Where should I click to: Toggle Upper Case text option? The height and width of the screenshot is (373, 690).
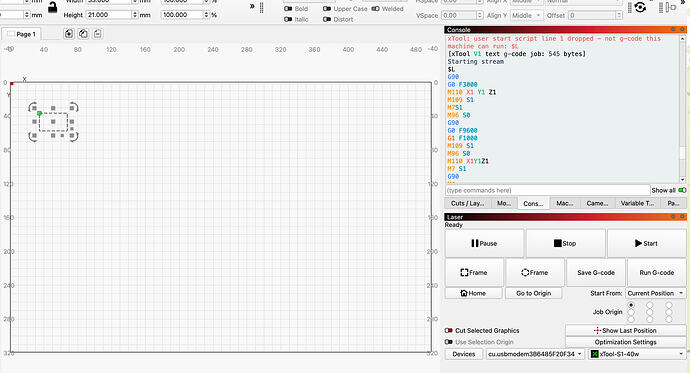pyautogui.click(x=327, y=9)
